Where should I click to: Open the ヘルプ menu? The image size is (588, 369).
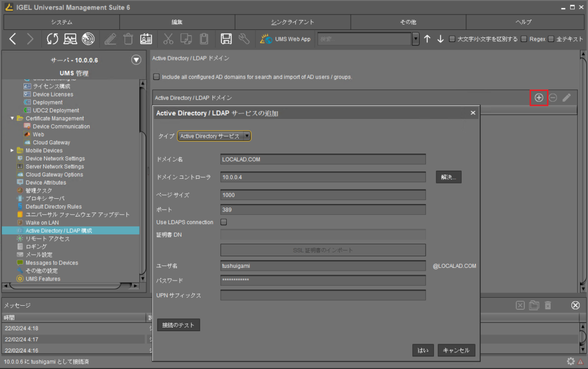524,22
